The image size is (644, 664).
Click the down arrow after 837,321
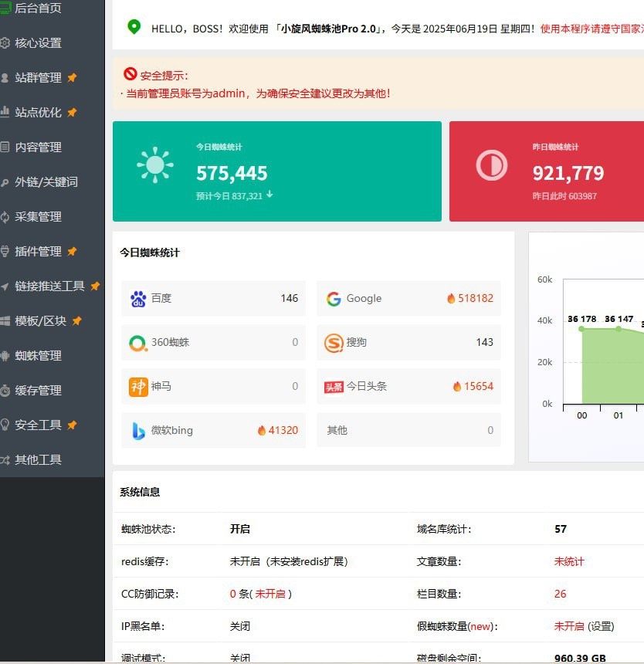coord(269,195)
